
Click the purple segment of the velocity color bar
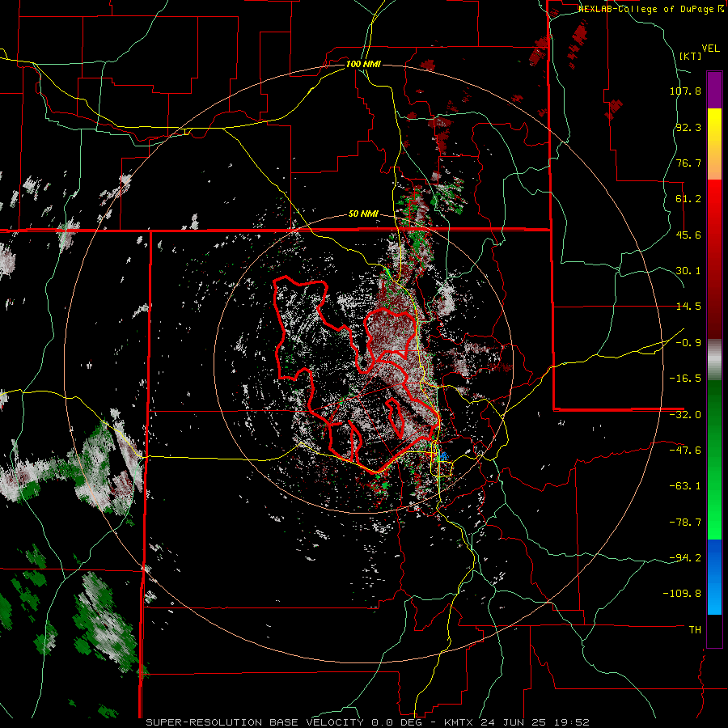pyautogui.click(x=714, y=91)
